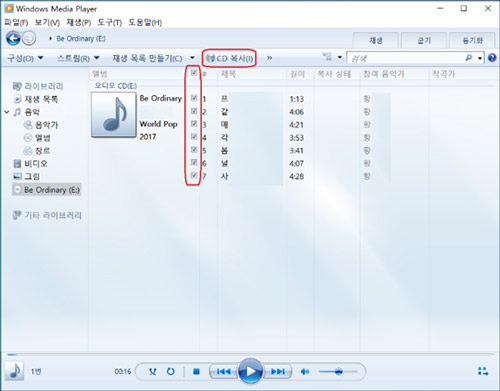The height and width of the screenshot is (391, 500).
Task: Show more toolbar commands chevron
Action: click(x=269, y=58)
